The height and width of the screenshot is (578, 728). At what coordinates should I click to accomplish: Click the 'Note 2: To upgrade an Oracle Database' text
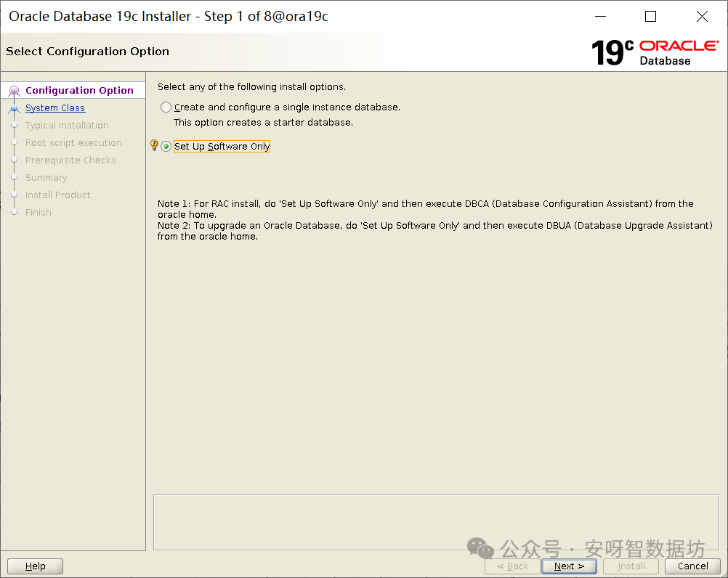435,231
